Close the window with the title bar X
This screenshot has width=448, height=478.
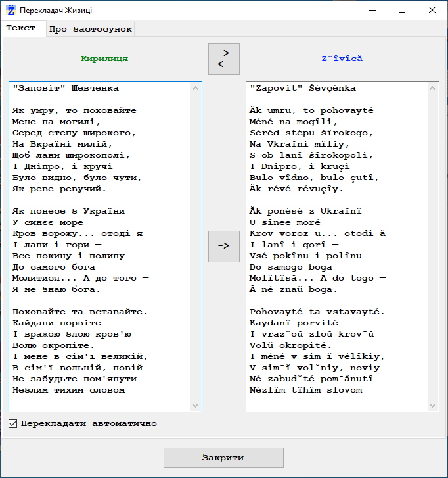432,10
